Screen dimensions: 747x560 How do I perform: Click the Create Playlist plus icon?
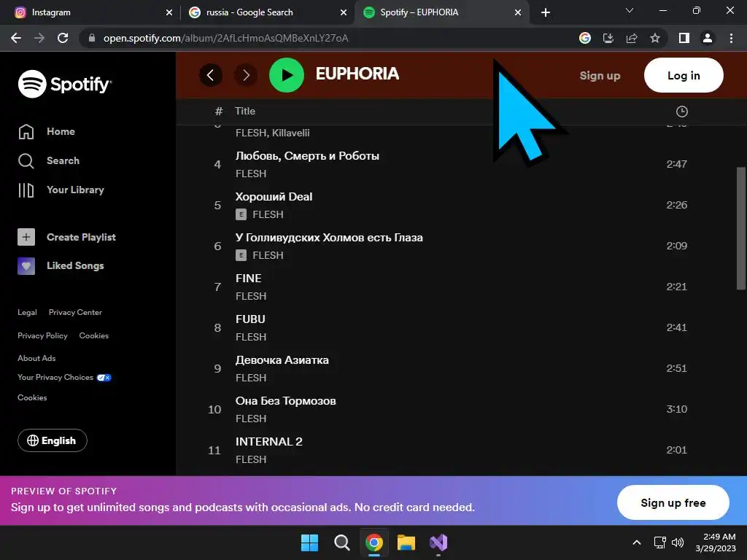click(26, 237)
